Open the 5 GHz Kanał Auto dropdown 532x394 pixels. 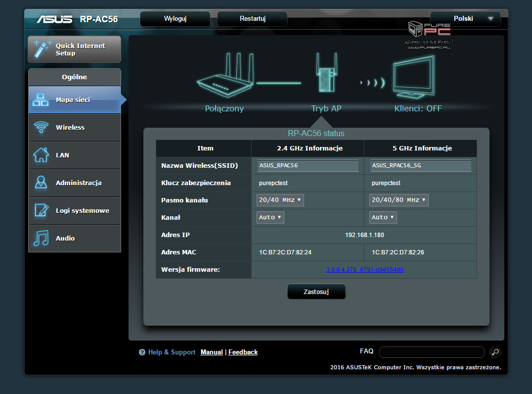pyautogui.click(x=383, y=217)
